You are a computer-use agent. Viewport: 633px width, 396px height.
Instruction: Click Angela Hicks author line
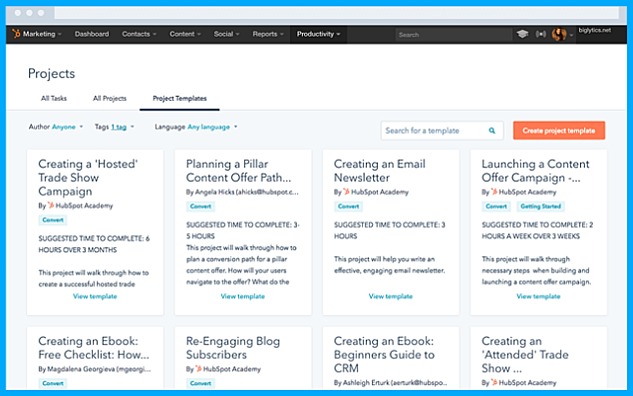[242, 192]
